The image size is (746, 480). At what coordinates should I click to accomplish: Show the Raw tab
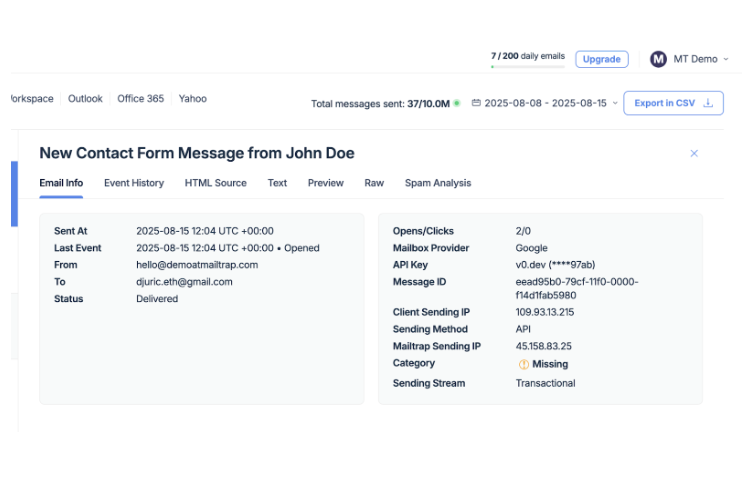tap(374, 183)
